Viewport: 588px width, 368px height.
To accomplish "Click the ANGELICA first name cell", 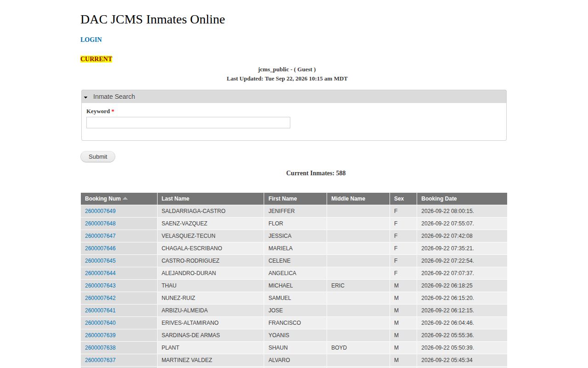I will 295,273.
